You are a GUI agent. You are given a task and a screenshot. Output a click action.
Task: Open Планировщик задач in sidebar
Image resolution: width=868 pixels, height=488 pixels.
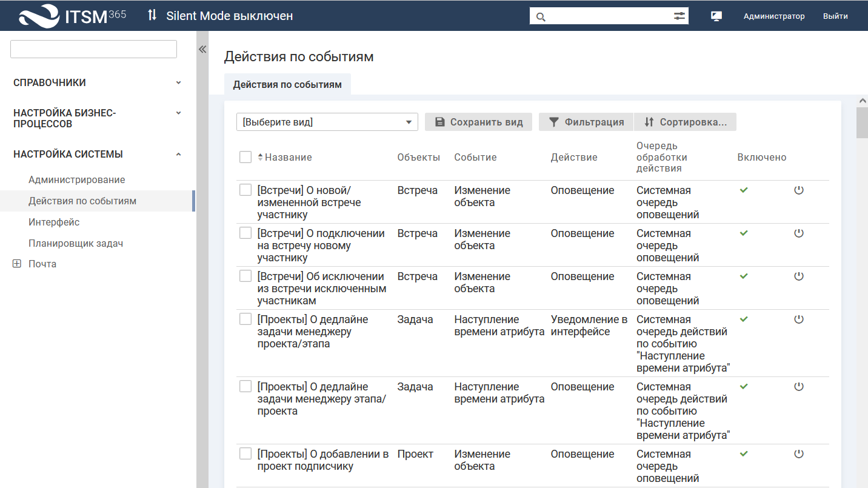(76, 243)
